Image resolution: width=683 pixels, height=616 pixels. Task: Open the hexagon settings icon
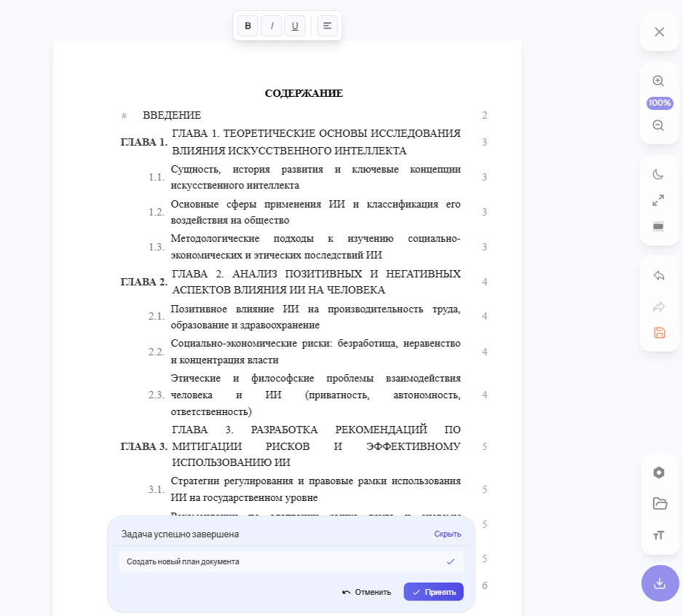click(x=658, y=473)
